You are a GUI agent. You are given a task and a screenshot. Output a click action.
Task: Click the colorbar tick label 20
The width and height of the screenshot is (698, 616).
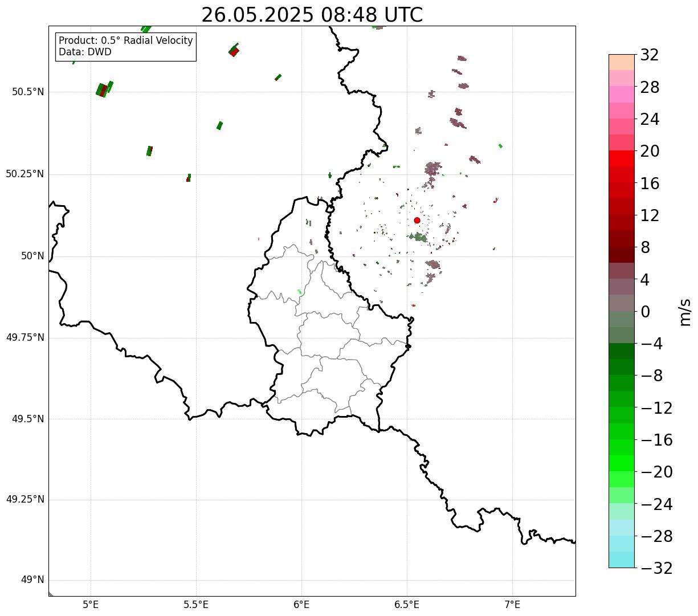[x=650, y=152]
